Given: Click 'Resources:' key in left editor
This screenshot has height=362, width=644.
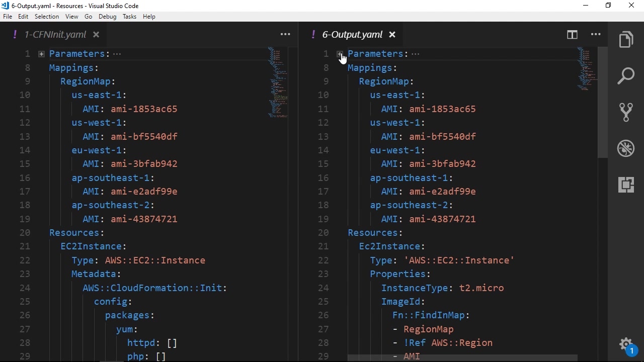Looking at the screenshot, I should pyautogui.click(x=77, y=233).
